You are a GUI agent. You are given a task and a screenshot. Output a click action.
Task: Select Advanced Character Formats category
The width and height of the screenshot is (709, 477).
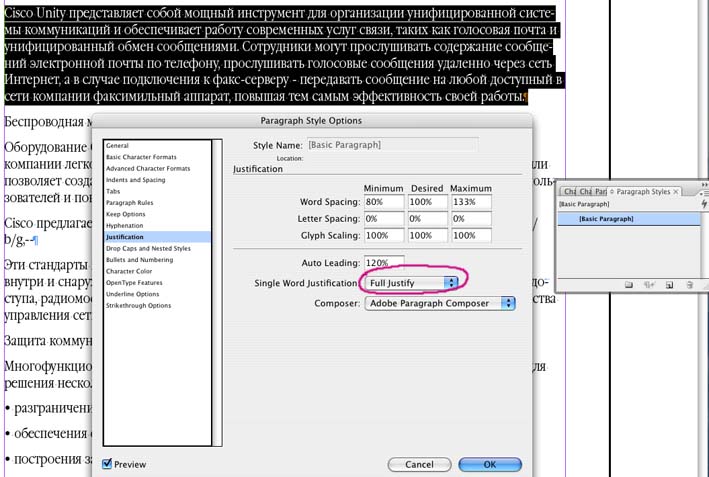148,168
